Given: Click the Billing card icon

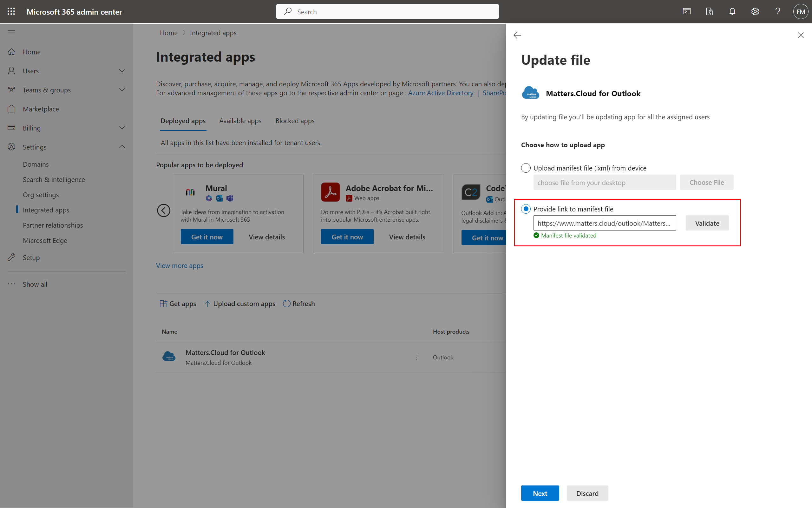Looking at the screenshot, I should [x=11, y=128].
